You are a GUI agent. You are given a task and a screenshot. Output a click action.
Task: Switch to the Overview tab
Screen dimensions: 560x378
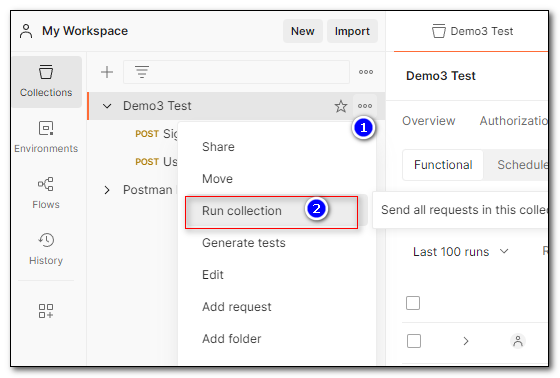(429, 121)
